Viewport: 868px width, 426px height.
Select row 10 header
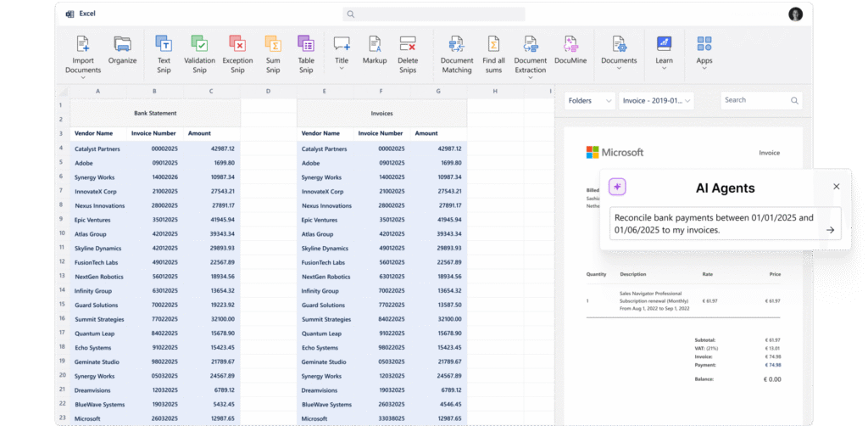pos(61,233)
